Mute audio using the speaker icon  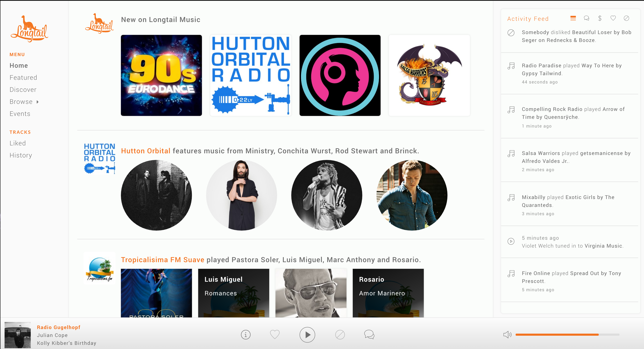coord(507,334)
